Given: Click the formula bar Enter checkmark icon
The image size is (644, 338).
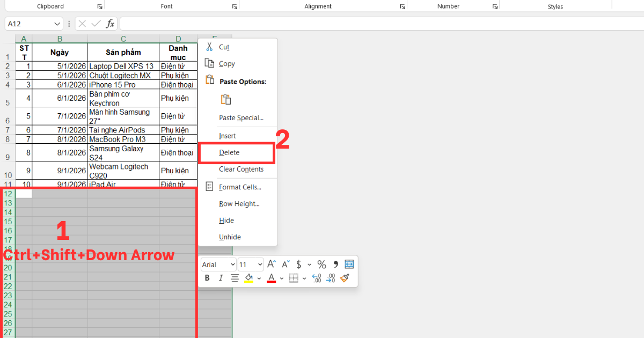Looking at the screenshot, I should tap(96, 24).
